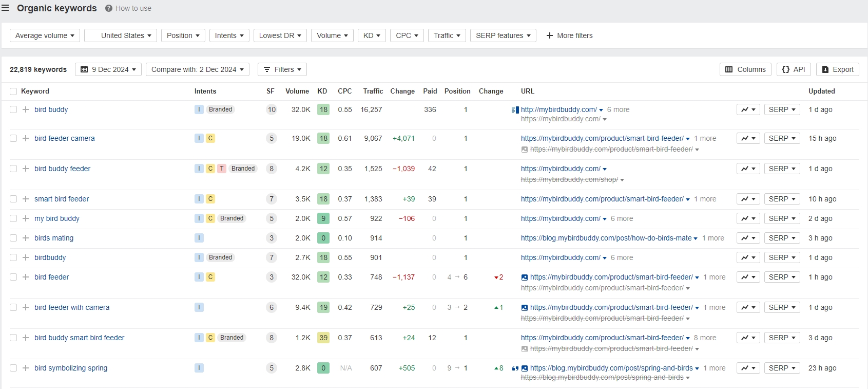Viewport: 868px width, 389px height.
Task: Click featured snippet quote icon for spring-and-birds
Action: click(x=515, y=368)
